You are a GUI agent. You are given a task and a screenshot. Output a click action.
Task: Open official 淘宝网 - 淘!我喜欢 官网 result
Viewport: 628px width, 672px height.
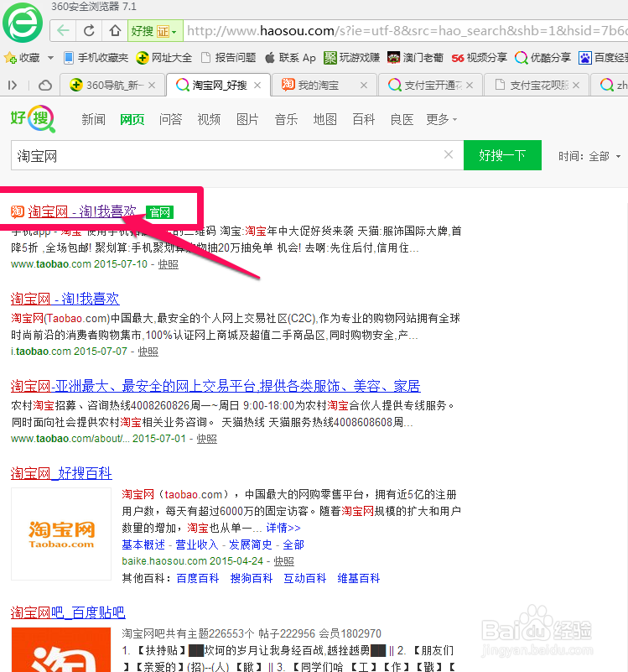(82, 211)
